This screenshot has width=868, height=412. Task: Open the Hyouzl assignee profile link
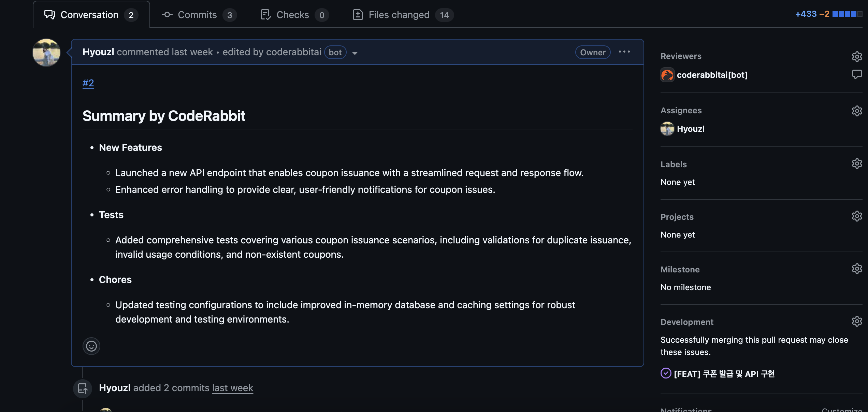tap(690, 129)
